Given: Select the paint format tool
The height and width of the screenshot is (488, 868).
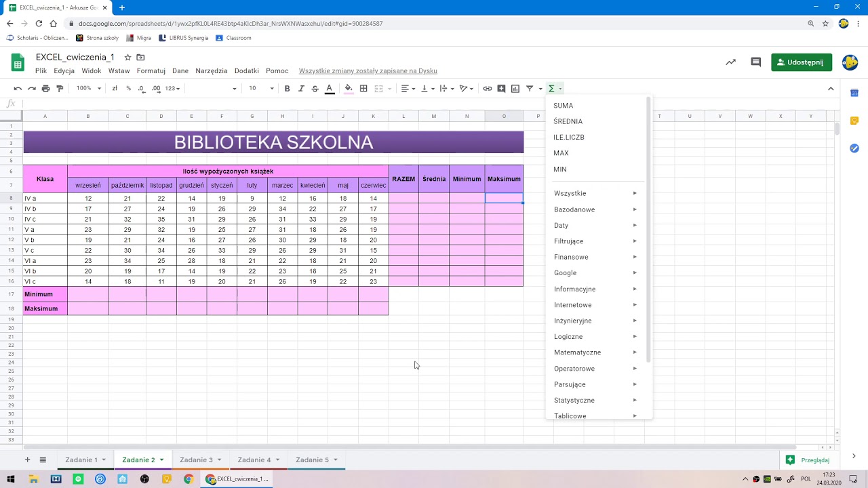Looking at the screenshot, I should pos(60,88).
